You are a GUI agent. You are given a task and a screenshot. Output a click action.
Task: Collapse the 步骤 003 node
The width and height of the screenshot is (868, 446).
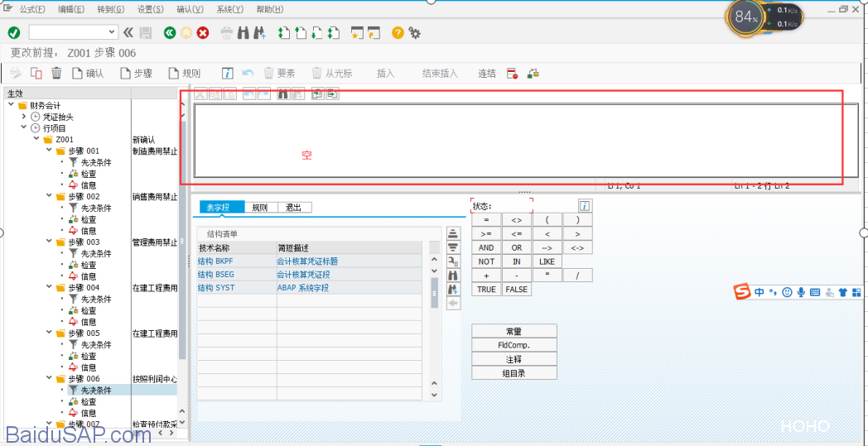click(x=49, y=242)
